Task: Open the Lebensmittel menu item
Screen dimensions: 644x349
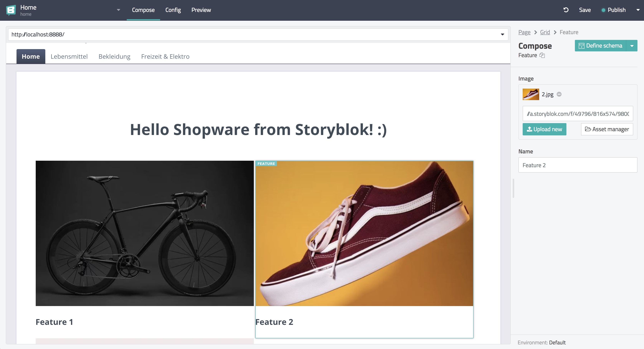Action: 69,56
